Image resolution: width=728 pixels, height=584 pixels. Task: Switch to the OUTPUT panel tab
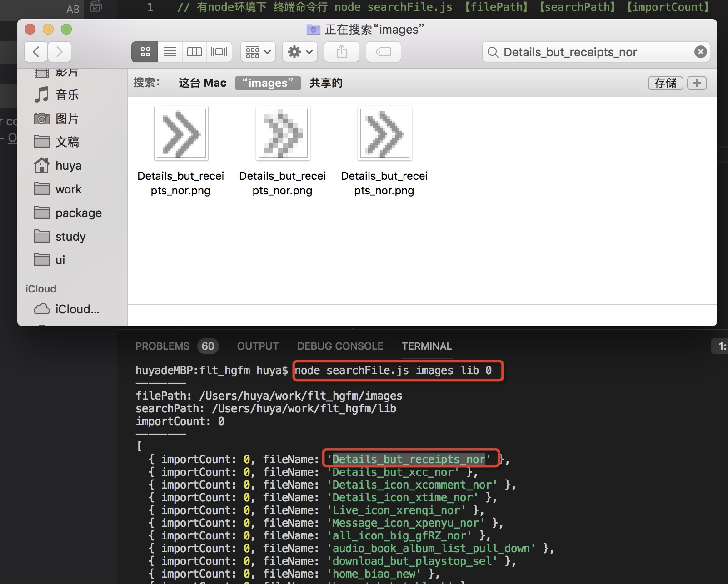258,346
